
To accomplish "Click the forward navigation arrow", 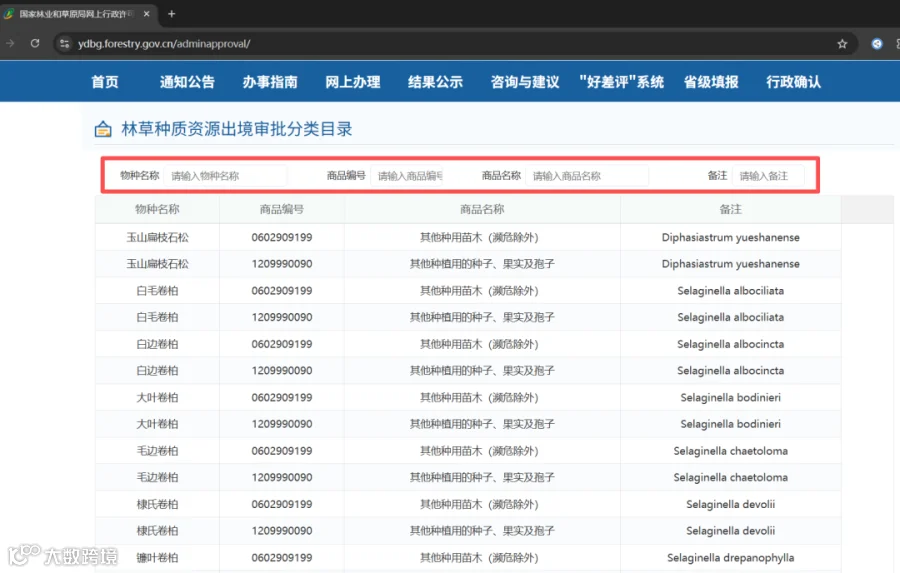I will click(x=10, y=43).
